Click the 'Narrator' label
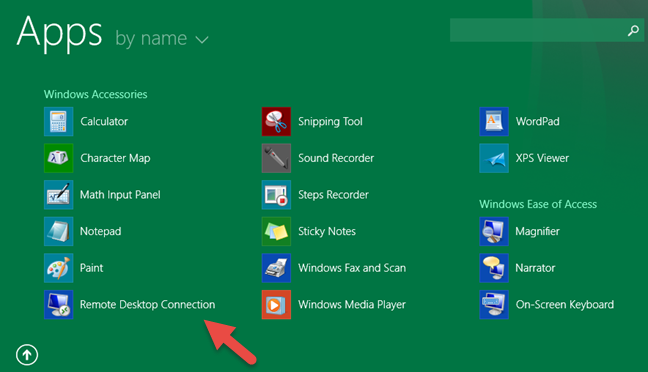The width and height of the screenshot is (648, 372). pyautogui.click(x=535, y=268)
